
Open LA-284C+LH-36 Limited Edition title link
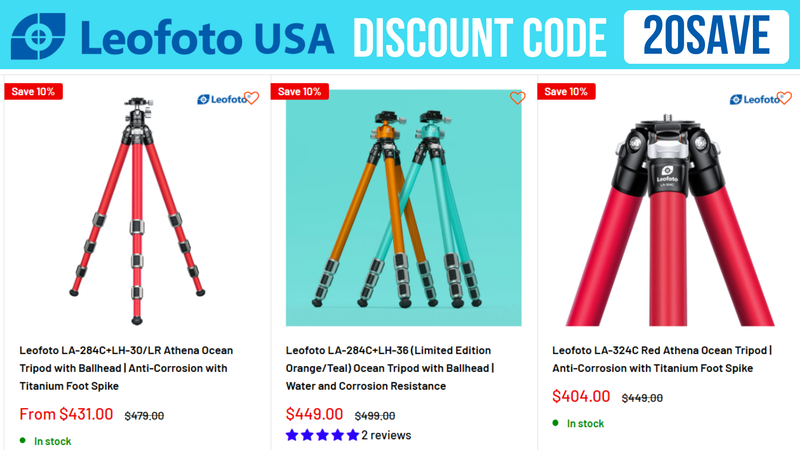click(390, 368)
